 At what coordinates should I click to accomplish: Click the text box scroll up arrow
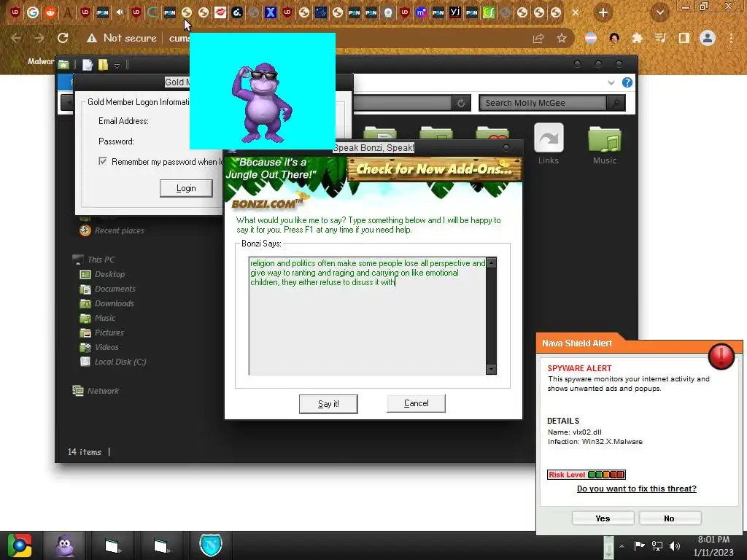click(491, 262)
